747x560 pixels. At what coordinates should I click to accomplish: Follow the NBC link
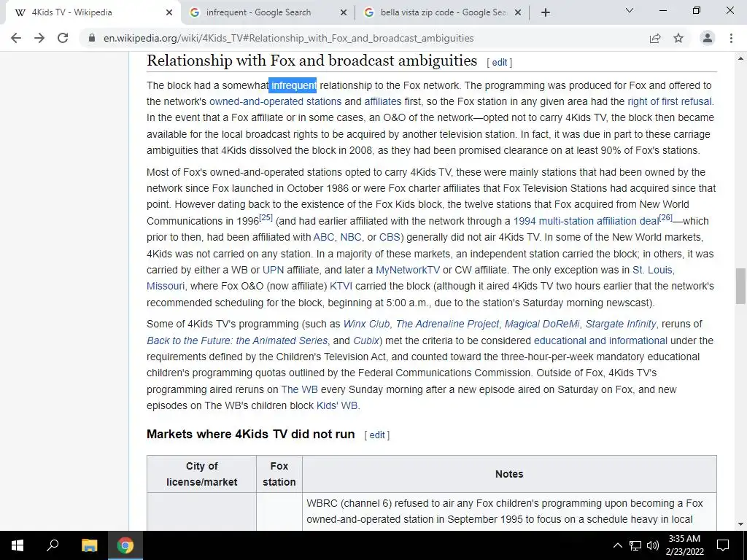click(x=351, y=237)
